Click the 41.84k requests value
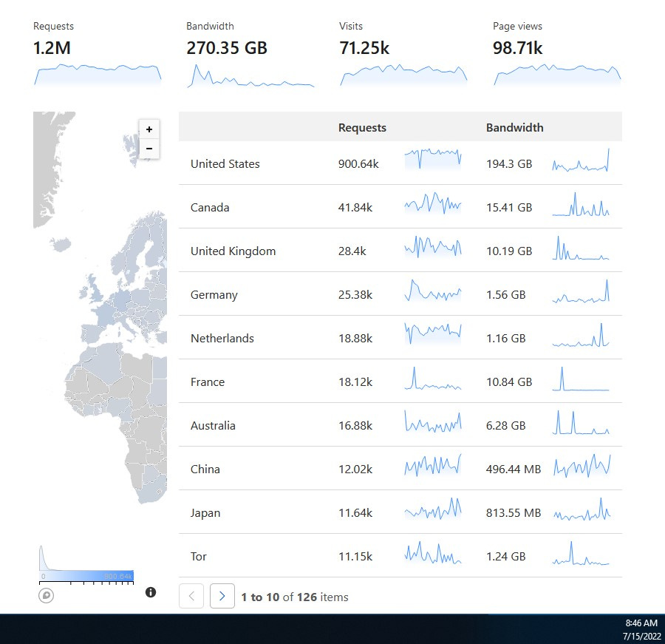The image size is (665, 644). click(x=355, y=208)
